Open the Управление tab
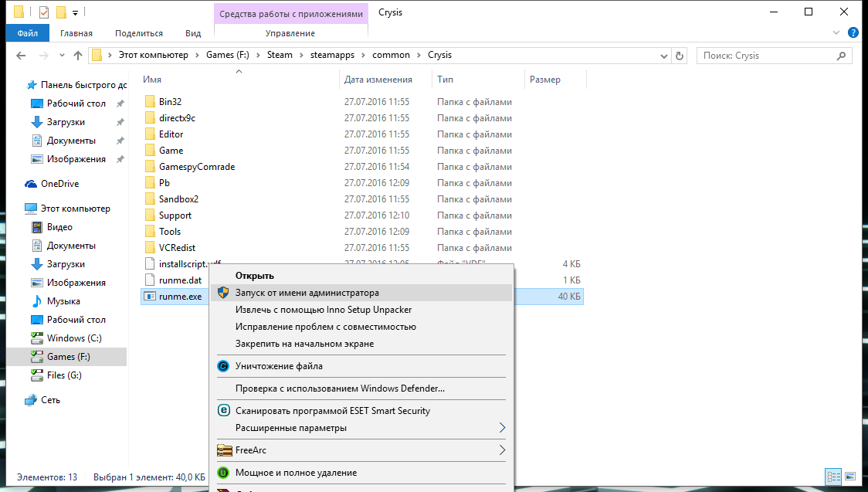Viewport: 868px width, 492px height. point(290,33)
